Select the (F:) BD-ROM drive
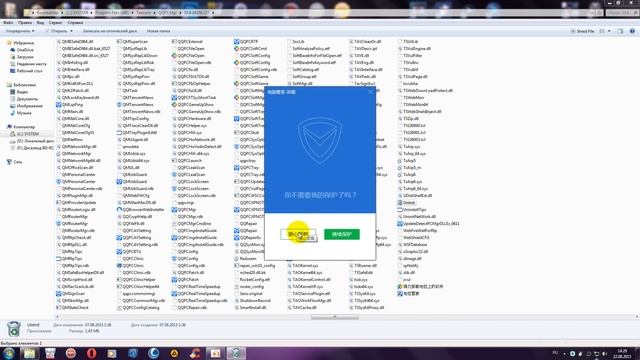 tap(35, 148)
